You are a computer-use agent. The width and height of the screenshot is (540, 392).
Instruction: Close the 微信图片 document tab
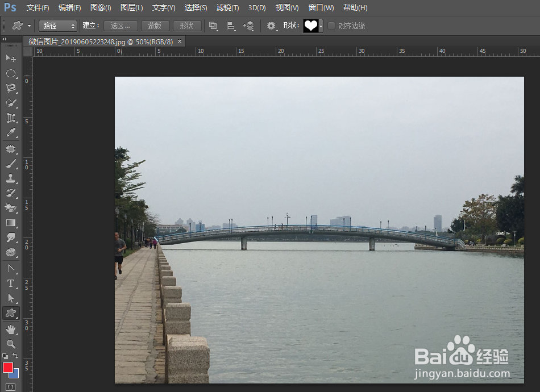tap(180, 41)
